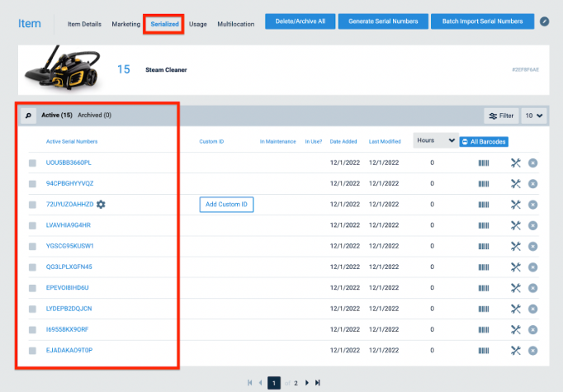The width and height of the screenshot is (563, 392).
Task: Check the box for YGSCG95KUSW1
Action: click(32, 246)
